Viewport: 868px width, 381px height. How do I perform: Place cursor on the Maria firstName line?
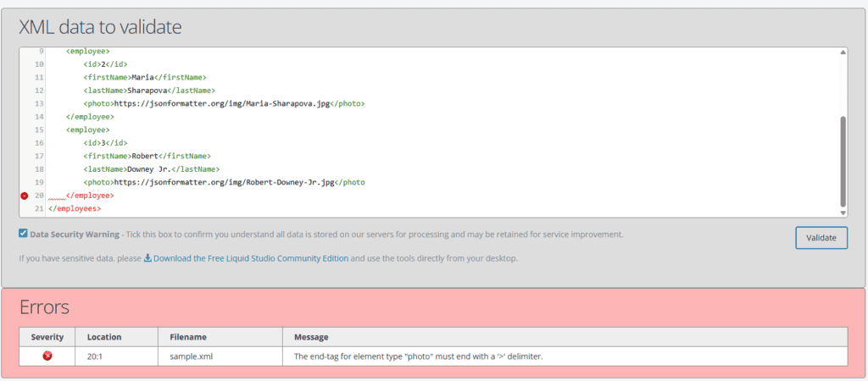coord(145,77)
